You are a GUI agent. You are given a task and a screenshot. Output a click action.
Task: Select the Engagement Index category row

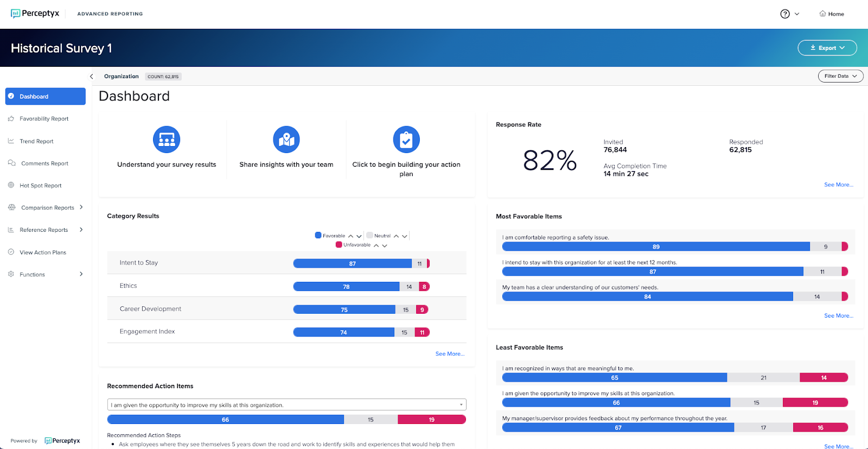286,331
